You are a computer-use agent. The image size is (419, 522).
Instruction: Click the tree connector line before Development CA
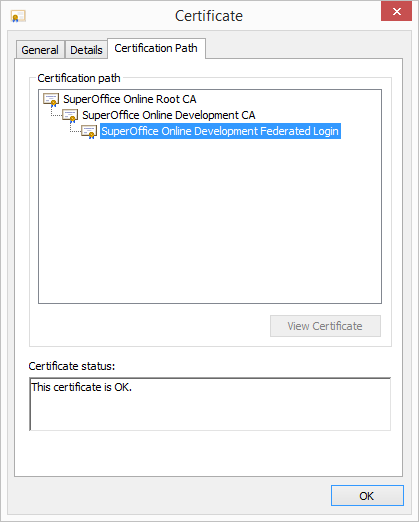click(x=56, y=113)
